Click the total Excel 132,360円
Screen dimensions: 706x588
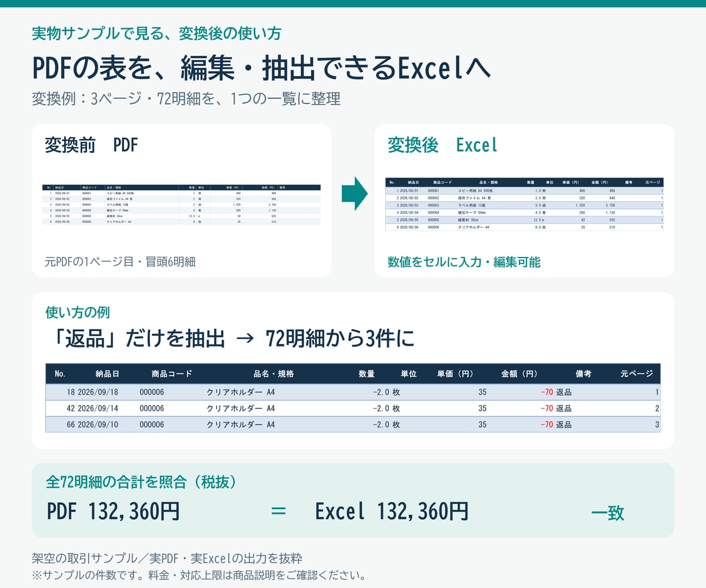(x=392, y=512)
